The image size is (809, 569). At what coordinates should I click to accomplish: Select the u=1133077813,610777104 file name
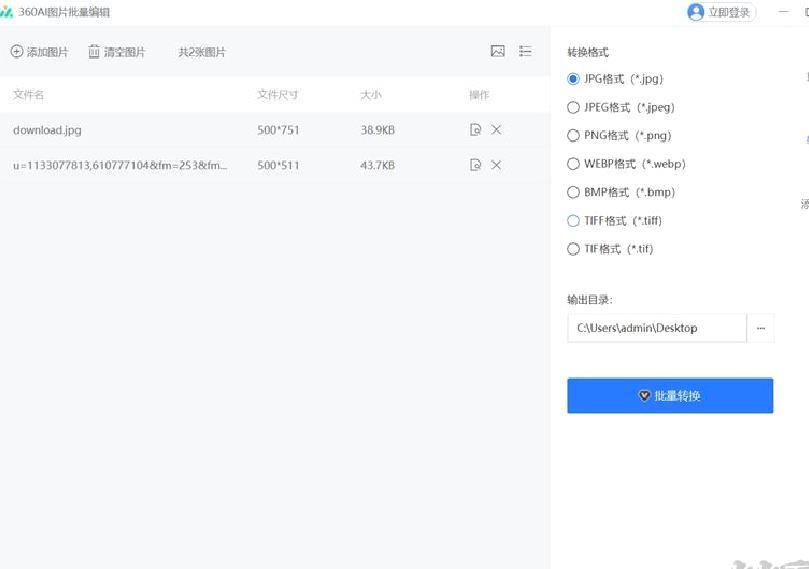pos(120,165)
